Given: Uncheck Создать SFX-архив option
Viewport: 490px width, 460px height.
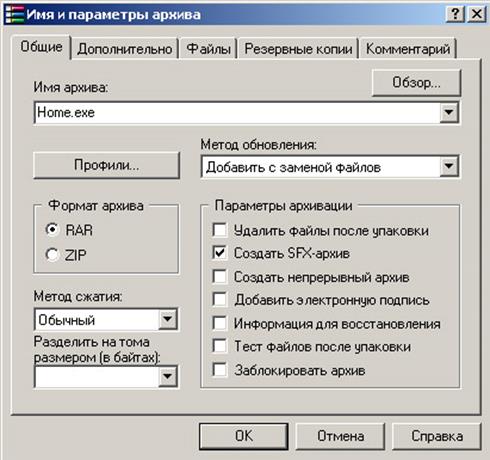Looking at the screenshot, I should click(x=220, y=253).
